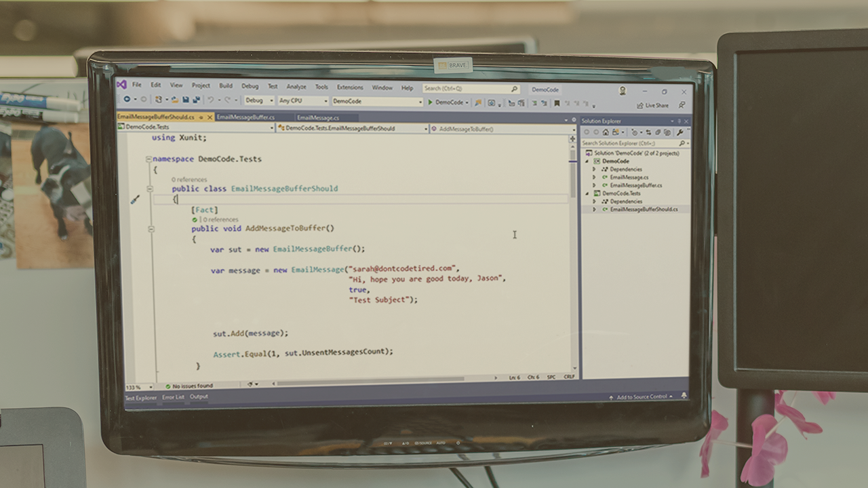
Task: Open the Error List panel tab
Action: point(173,397)
